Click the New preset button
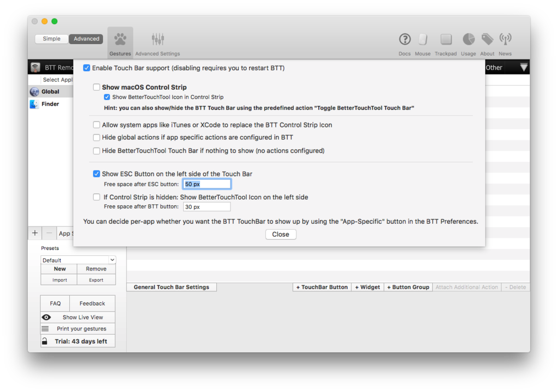The width and height of the screenshot is (558, 392). (x=59, y=269)
